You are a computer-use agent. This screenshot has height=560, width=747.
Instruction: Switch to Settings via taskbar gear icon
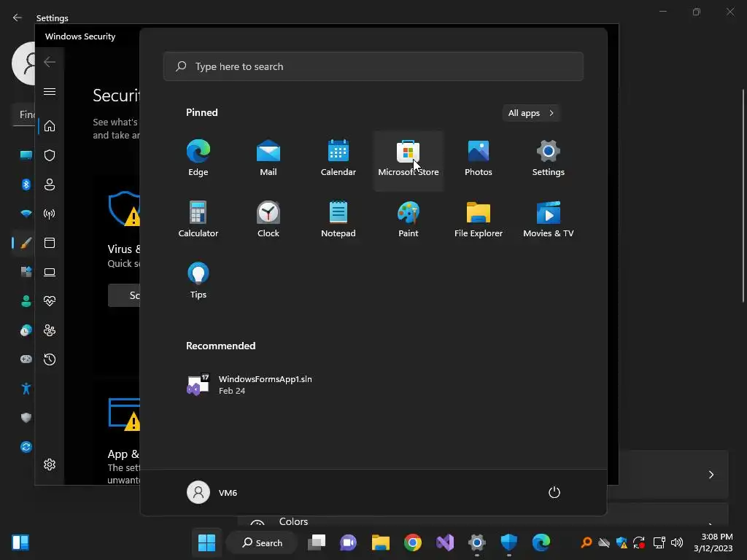tap(477, 542)
